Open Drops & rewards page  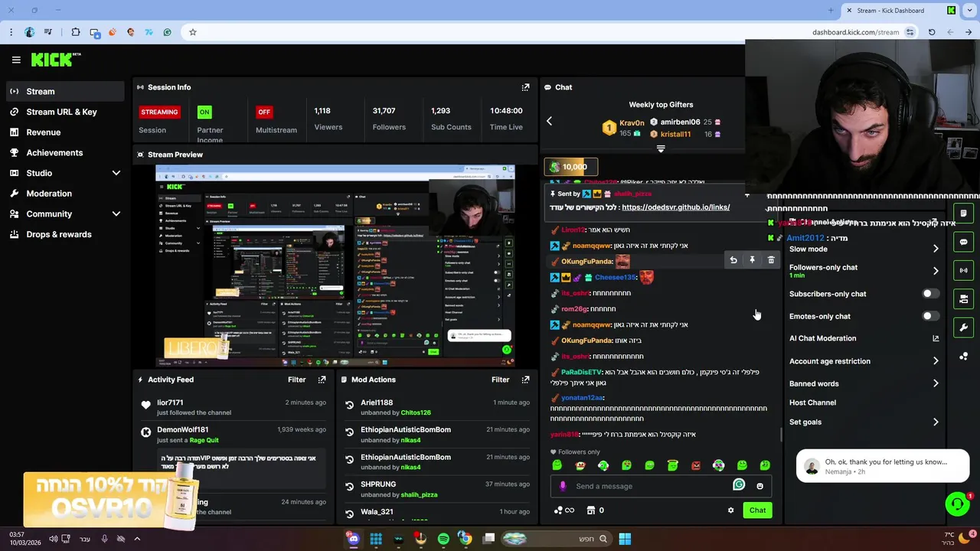click(64, 234)
